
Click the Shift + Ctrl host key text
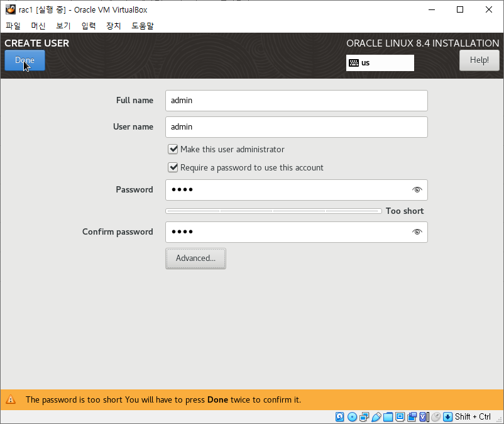(x=473, y=417)
